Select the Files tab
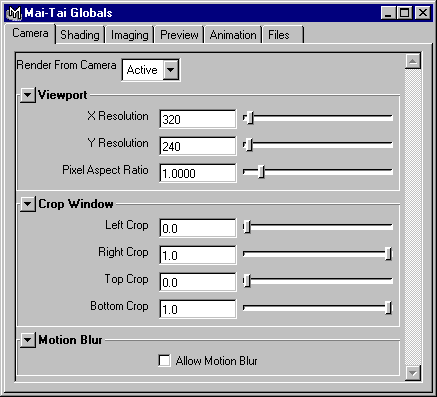This screenshot has height=397, width=437. tap(283, 35)
